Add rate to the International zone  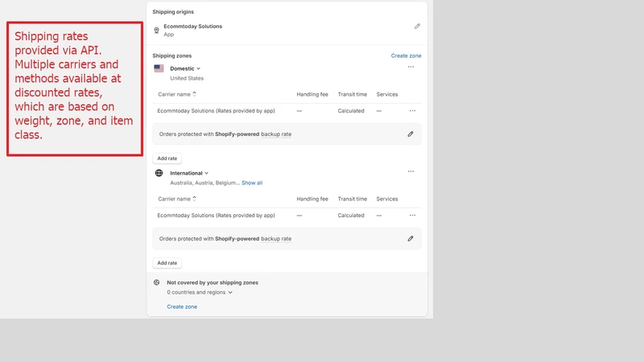[167, 263]
